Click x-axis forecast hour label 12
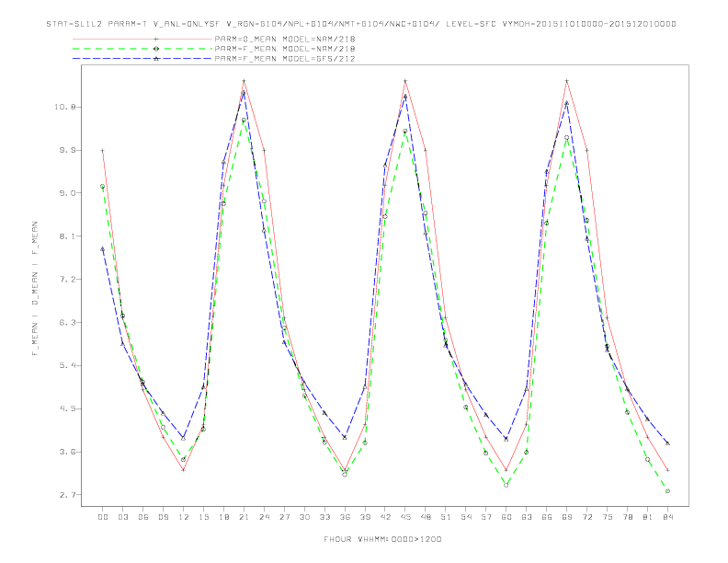Image resolution: width=728 pixels, height=563 pixels. 184,517
